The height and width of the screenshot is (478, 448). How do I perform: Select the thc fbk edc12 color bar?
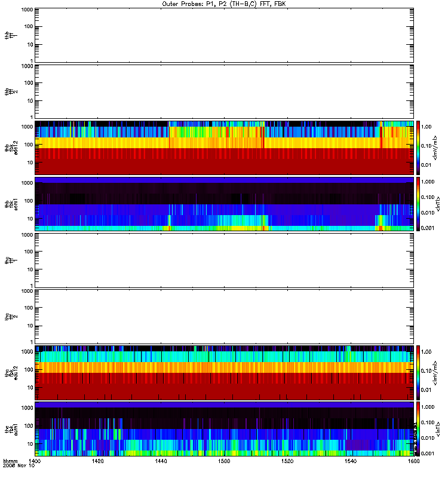click(418, 372)
